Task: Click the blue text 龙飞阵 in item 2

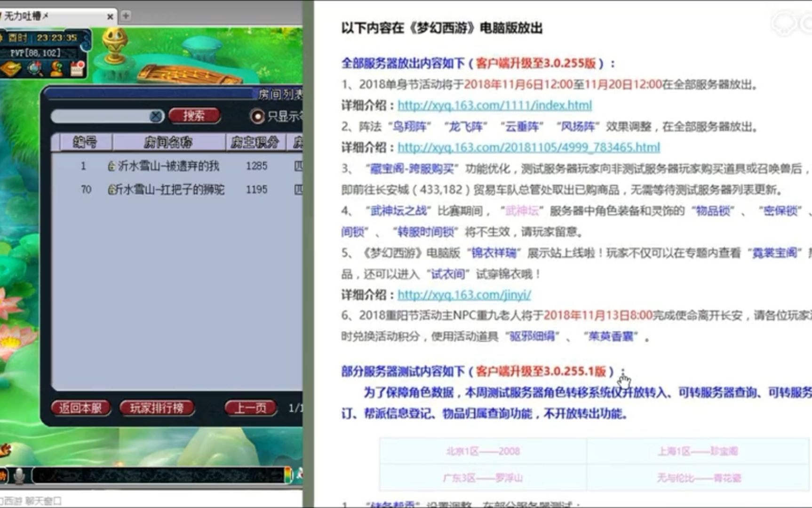Action: [466, 127]
